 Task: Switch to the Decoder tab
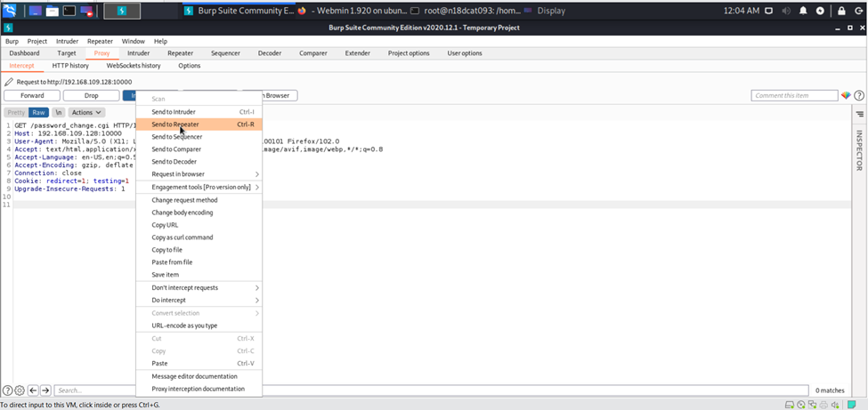(270, 53)
